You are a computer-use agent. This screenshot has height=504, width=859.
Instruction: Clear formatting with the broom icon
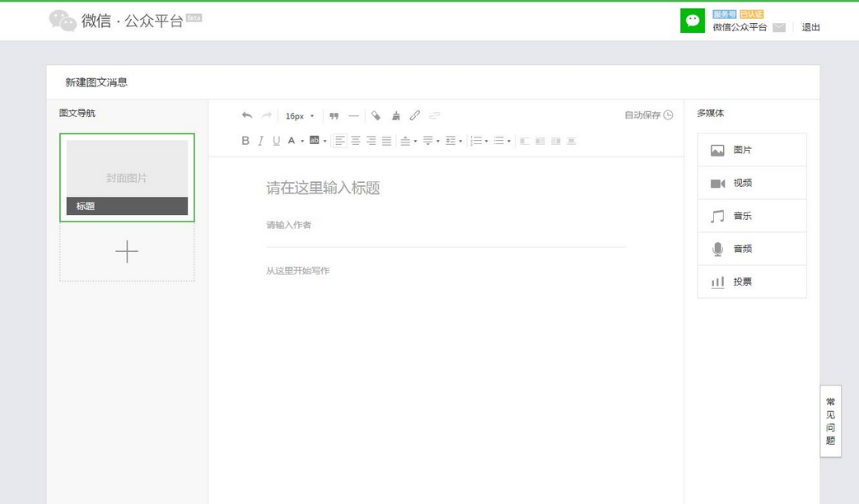coord(395,116)
